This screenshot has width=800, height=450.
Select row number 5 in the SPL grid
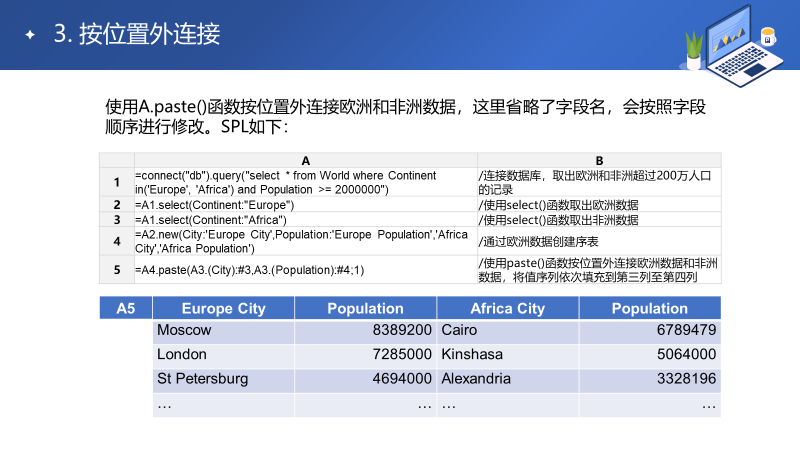[x=117, y=270]
